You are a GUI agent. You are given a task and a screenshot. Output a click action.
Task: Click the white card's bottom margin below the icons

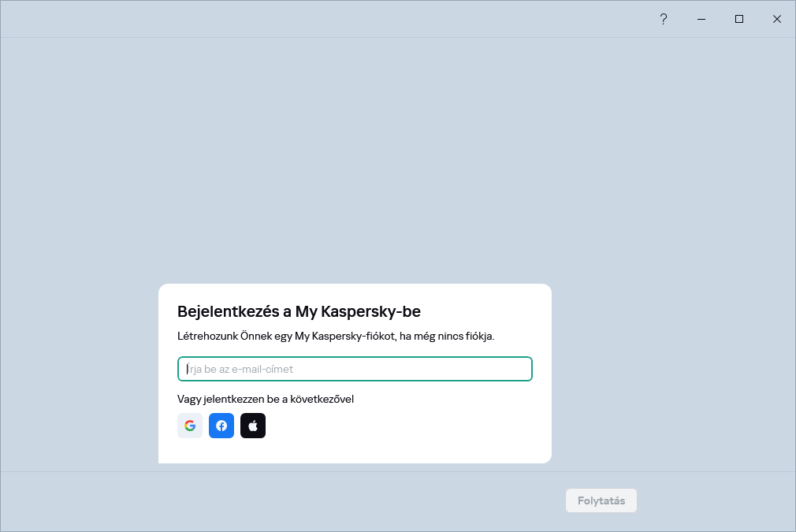(355, 452)
